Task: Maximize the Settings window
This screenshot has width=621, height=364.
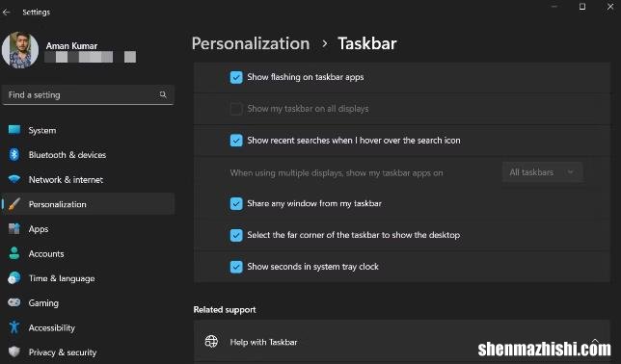Action: pos(582,7)
